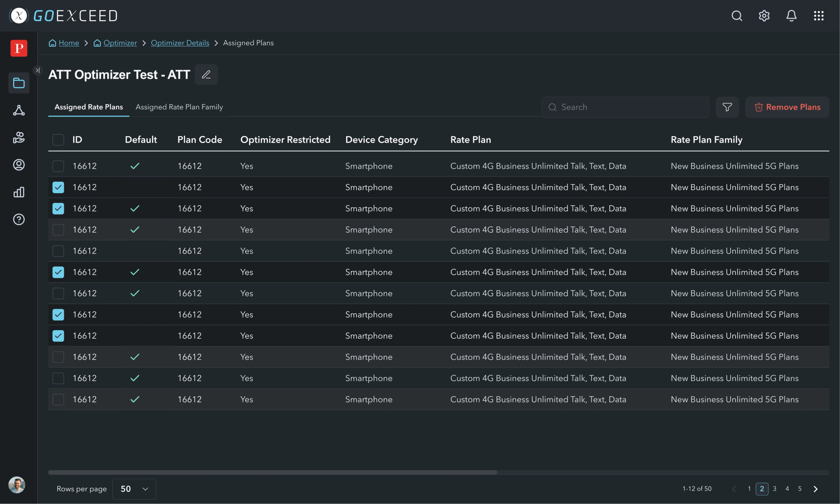Sort by the ID column header
Screen dimensions: 840x504
click(77, 140)
